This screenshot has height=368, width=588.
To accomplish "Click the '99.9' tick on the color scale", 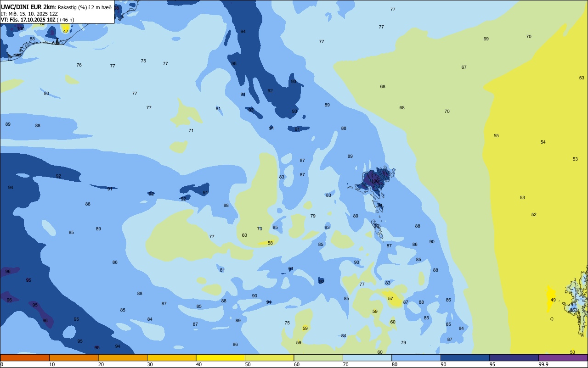I will click(543, 364).
